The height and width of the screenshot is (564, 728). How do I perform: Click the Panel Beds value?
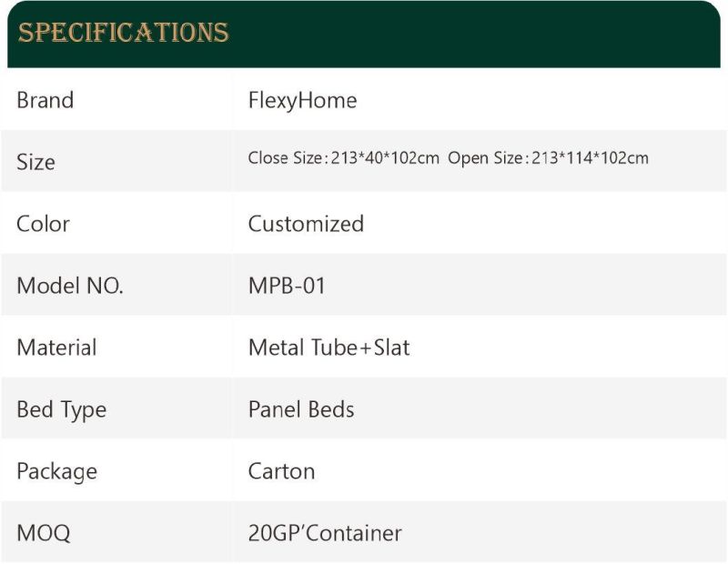pos(301,409)
